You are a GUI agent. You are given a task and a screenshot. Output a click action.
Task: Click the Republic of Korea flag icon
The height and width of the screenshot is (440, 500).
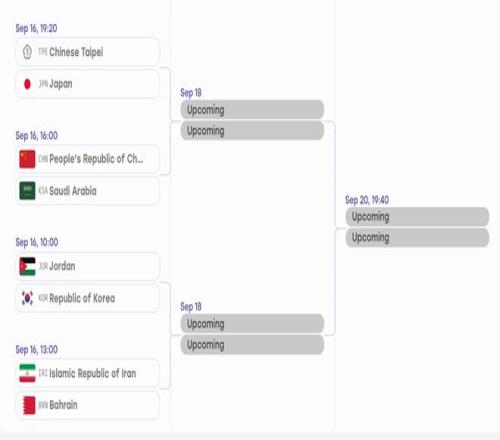[27, 298]
